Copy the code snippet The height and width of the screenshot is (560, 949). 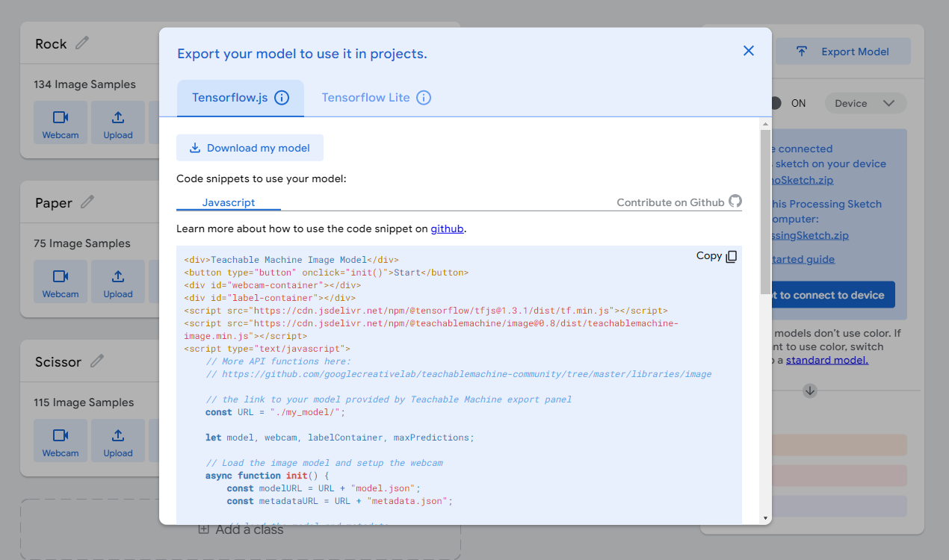(717, 256)
